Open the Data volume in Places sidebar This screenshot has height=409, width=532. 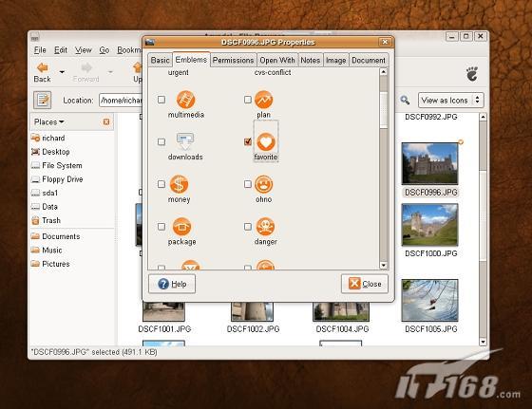[x=44, y=207]
